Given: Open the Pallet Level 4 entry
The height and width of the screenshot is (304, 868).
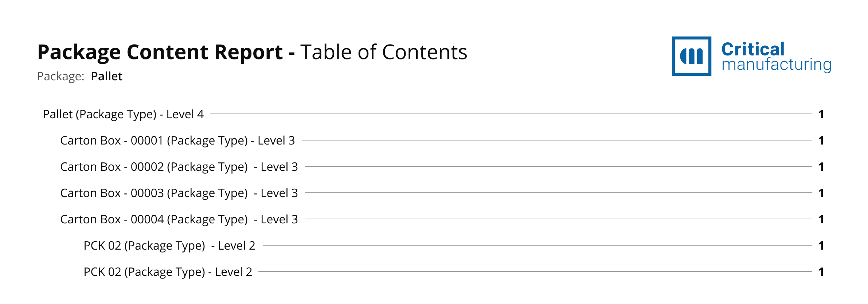Looking at the screenshot, I should 123,114.
